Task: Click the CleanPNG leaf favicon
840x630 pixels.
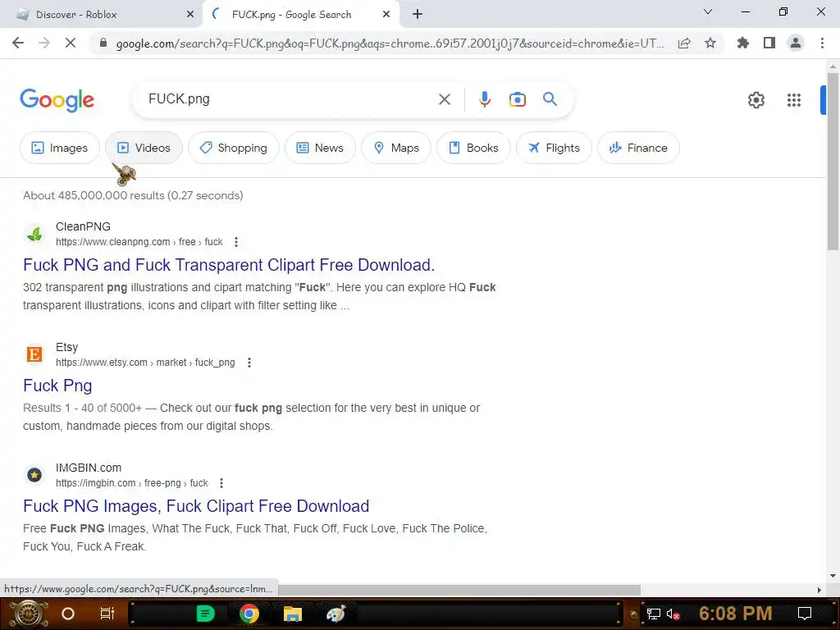Action: click(34, 234)
